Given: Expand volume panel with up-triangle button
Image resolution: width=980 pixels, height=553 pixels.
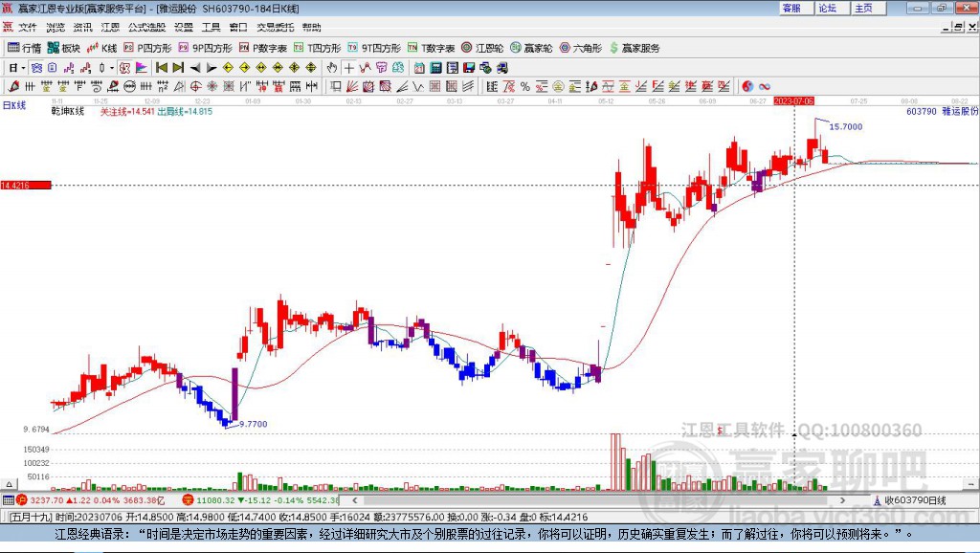Looking at the screenshot, I should [9, 484].
